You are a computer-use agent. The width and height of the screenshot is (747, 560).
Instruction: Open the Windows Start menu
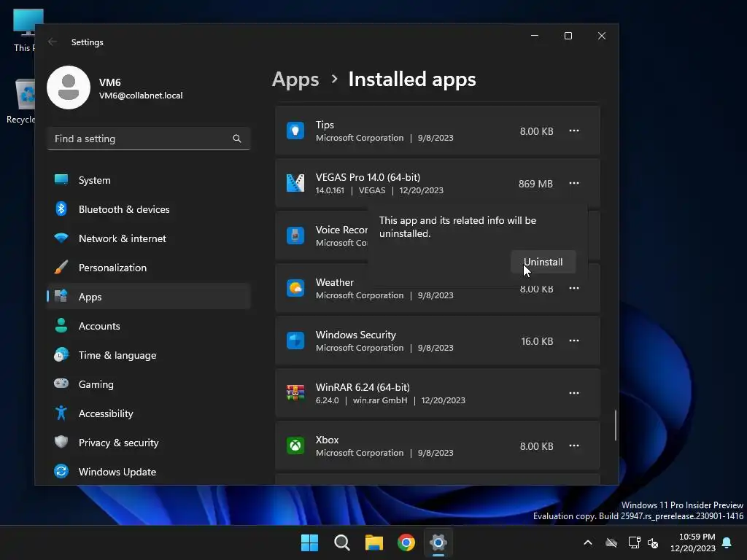pos(309,542)
